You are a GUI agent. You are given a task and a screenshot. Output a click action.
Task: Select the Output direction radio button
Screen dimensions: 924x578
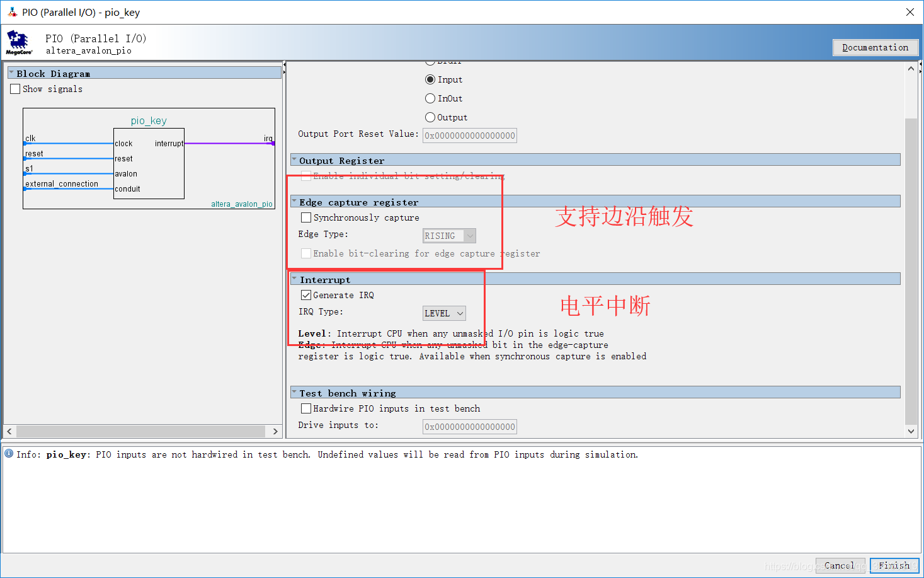[430, 117]
